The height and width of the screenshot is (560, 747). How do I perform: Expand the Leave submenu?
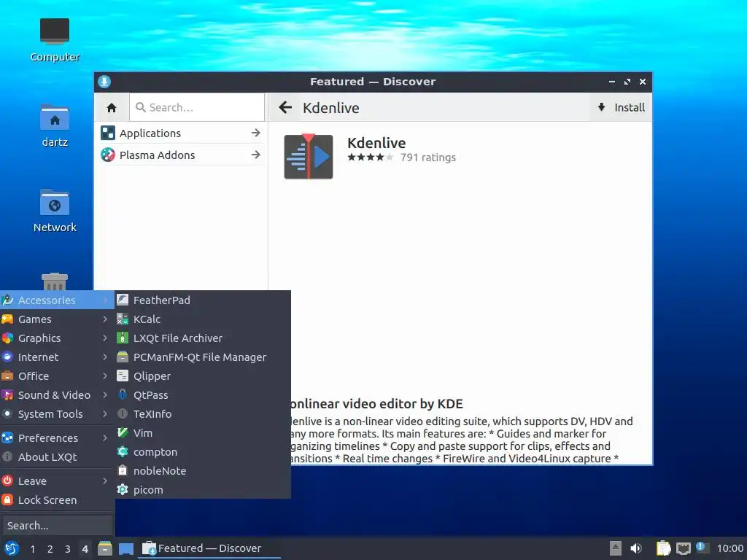point(57,481)
